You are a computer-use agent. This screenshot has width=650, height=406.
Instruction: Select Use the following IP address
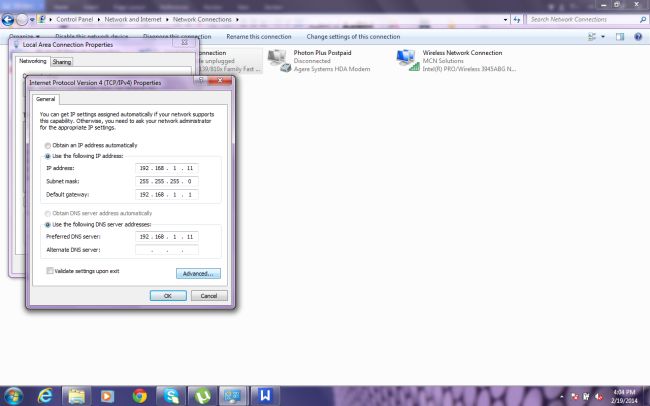[x=48, y=156]
